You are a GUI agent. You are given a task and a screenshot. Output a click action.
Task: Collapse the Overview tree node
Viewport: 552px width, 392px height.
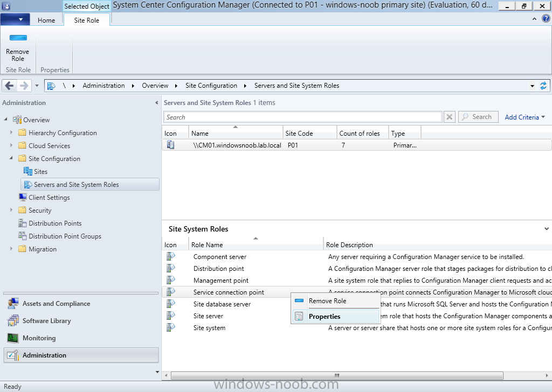pyautogui.click(x=5, y=120)
